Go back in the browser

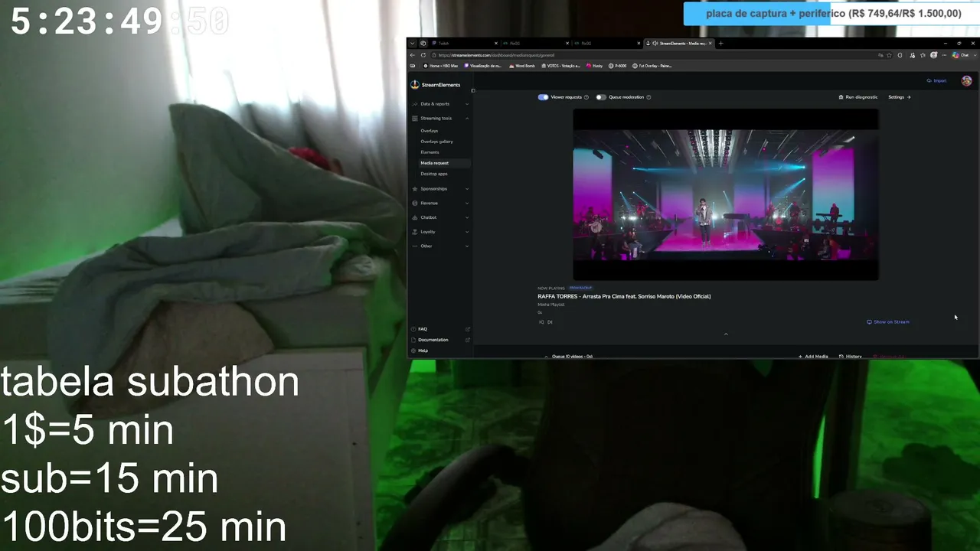(x=413, y=55)
